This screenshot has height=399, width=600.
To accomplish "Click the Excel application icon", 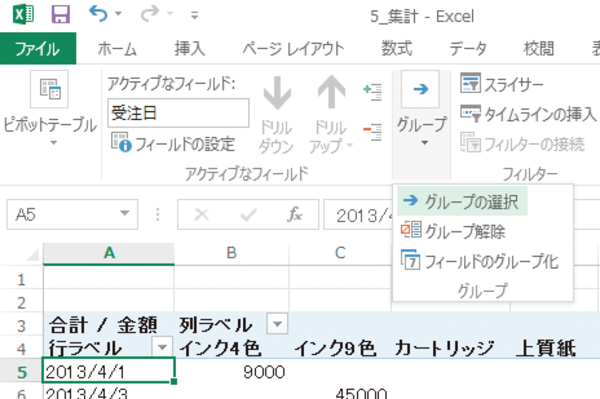I will coord(23,15).
